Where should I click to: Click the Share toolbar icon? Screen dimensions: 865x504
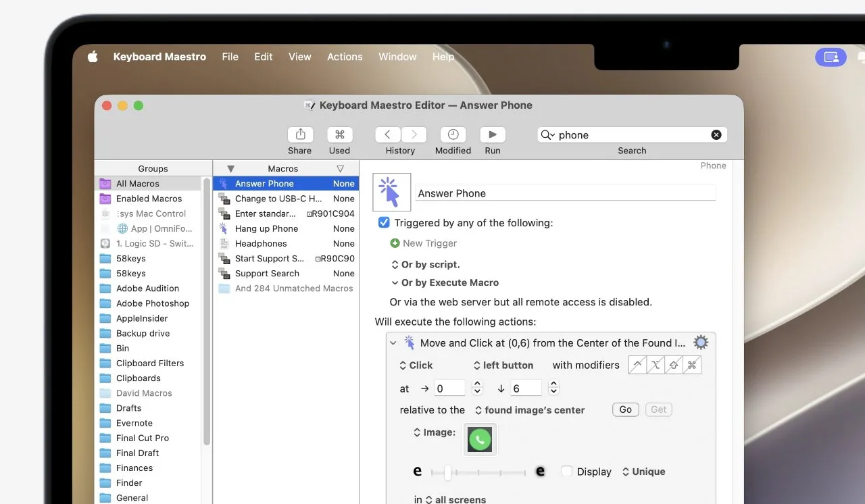(x=300, y=134)
